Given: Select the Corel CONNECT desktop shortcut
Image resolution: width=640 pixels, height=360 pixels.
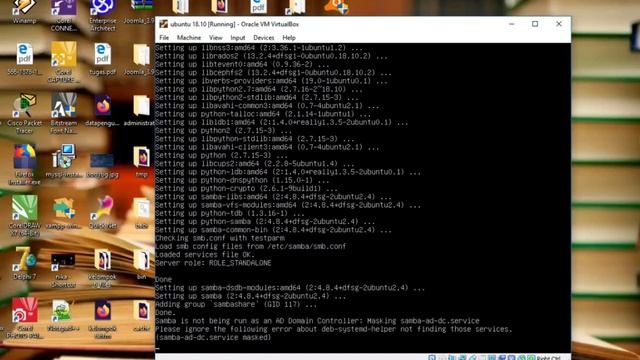Looking at the screenshot, I should click(x=64, y=16).
